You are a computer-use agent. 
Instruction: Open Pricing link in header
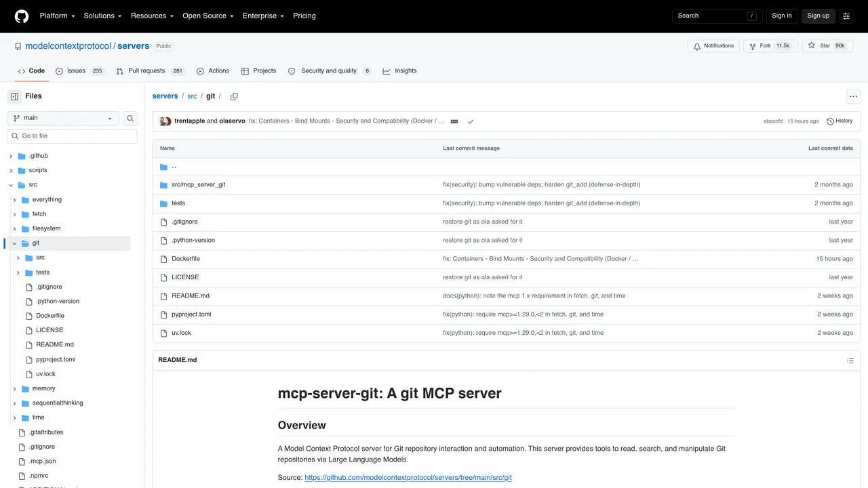tap(304, 16)
